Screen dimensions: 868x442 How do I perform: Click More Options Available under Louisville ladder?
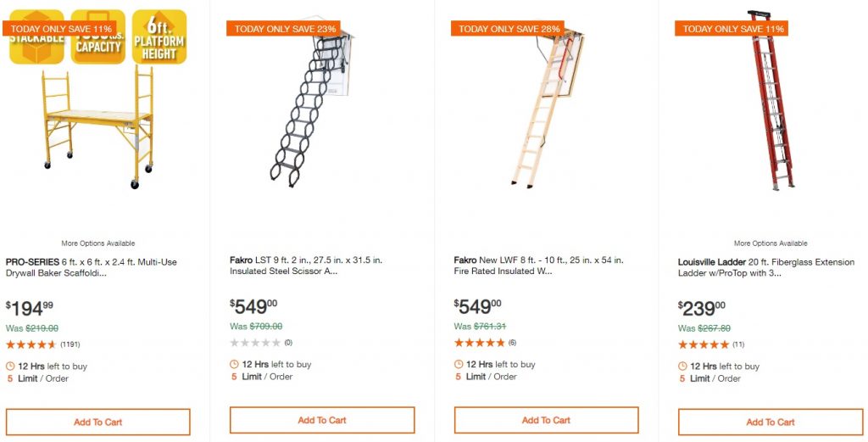(771, 243)
